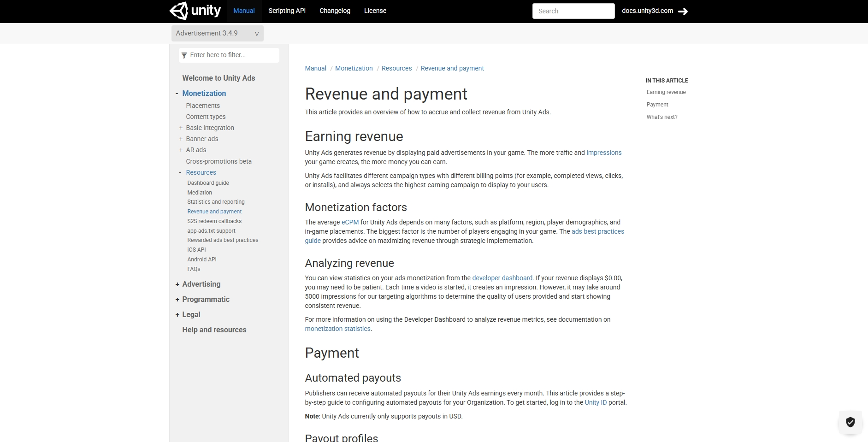This screenshot has height=442, width=868.
Task: Open Dashboard guide in sidebar
Action: click(x=208, y=183)
